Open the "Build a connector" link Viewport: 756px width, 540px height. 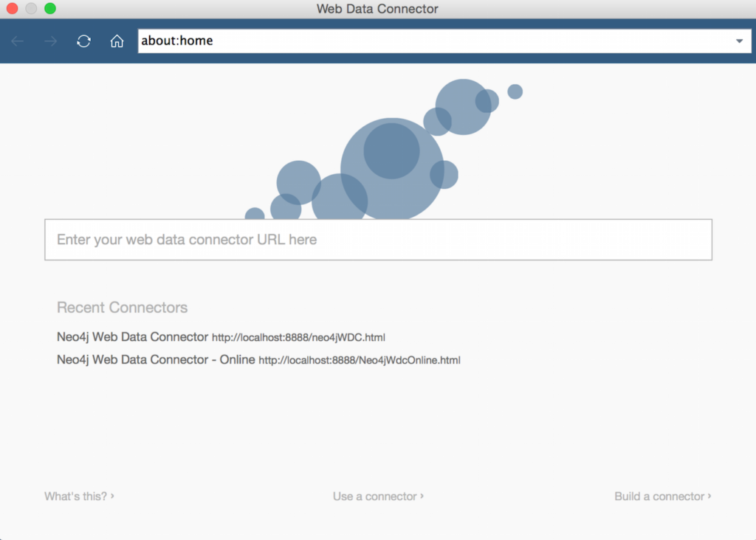click(658, 496)
